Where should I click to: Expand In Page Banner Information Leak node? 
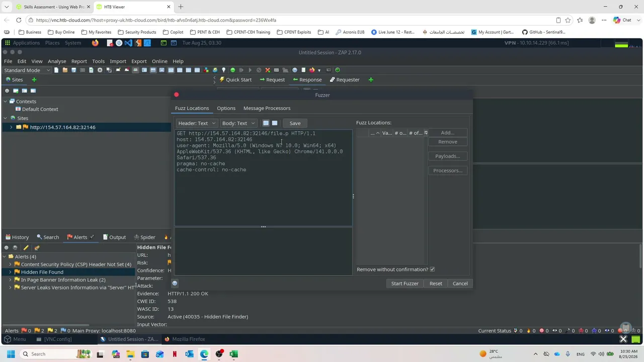(x=10, y=280)
